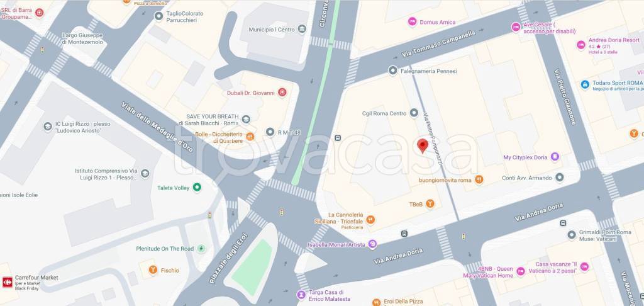
Task: Click the Falegnameria Pennesi label
Action: (429, 71)
